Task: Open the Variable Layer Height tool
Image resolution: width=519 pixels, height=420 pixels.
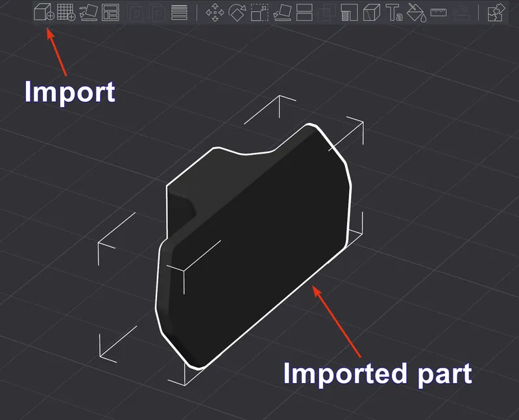Action: coord(180,12)
